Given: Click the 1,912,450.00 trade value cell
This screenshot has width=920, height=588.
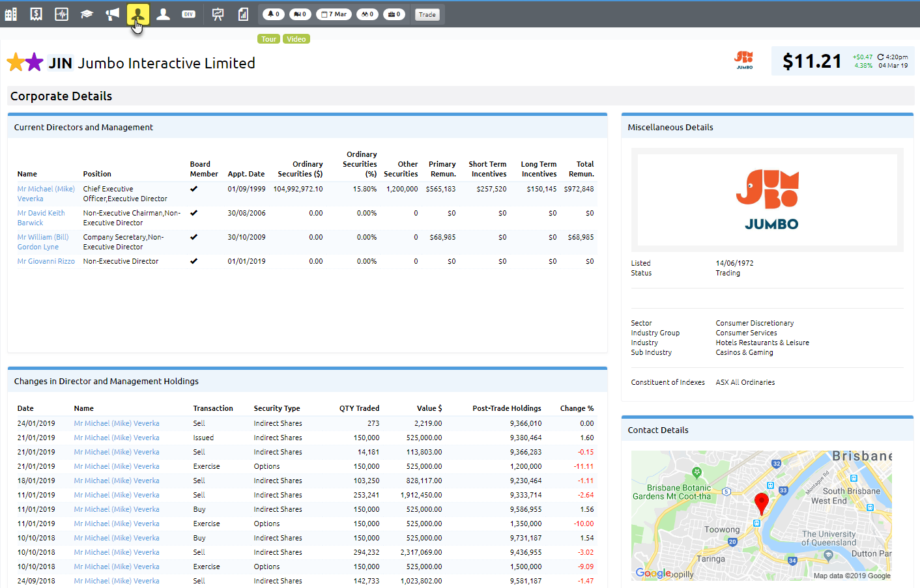Looking at the screenshot, I should pyautogui.click(x=421, y=495).
